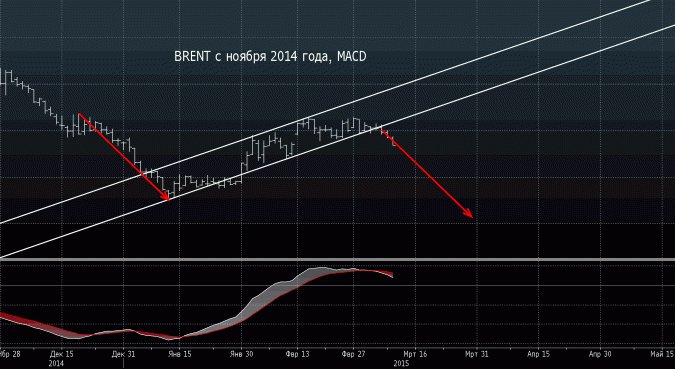Click the '2015' year label
This screenshot has width=675, height=369.
(401, 364)
